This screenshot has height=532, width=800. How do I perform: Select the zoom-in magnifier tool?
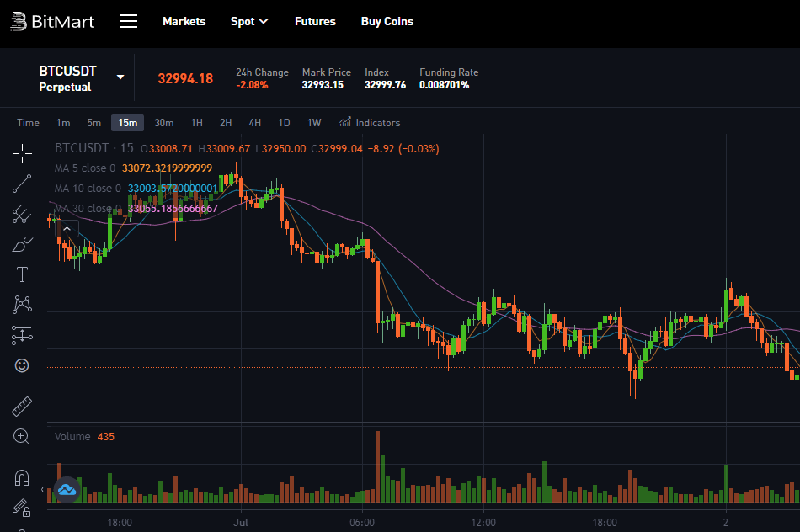[x=22, y=436]
